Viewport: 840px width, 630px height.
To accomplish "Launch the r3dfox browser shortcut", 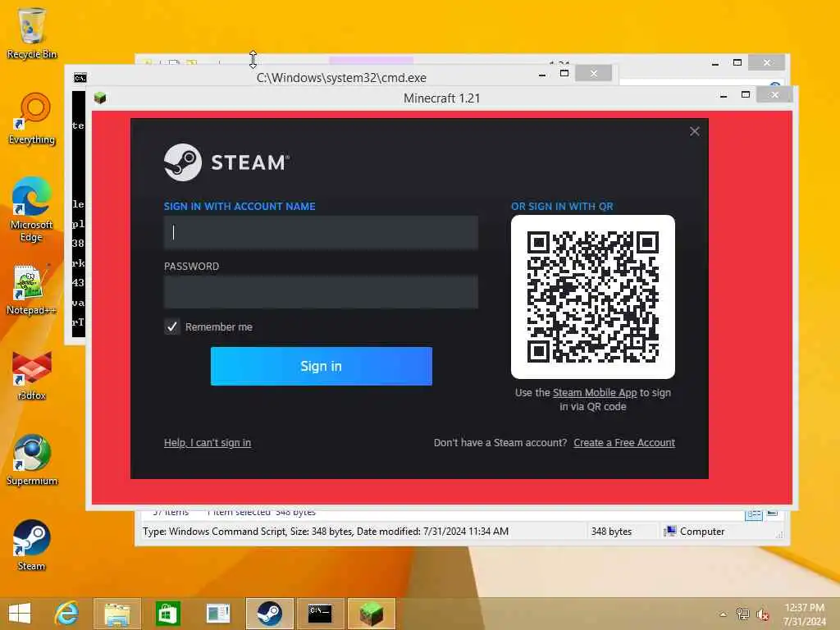I will 32,375.
